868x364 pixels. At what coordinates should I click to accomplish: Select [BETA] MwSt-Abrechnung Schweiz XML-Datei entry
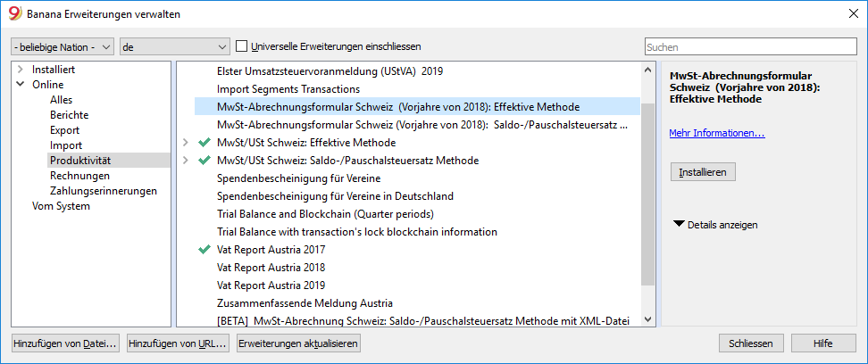[x=423, y=321]
